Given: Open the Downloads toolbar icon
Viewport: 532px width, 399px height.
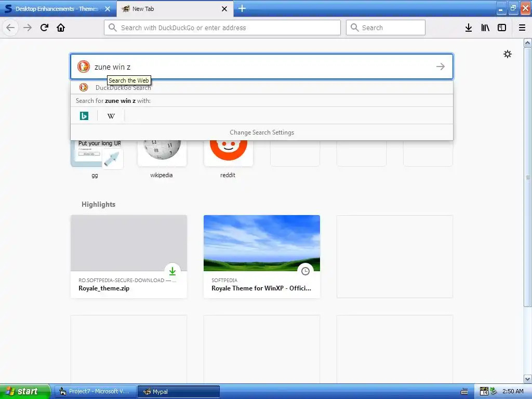Looking at the screenshot, I should (x=469, y=28).
